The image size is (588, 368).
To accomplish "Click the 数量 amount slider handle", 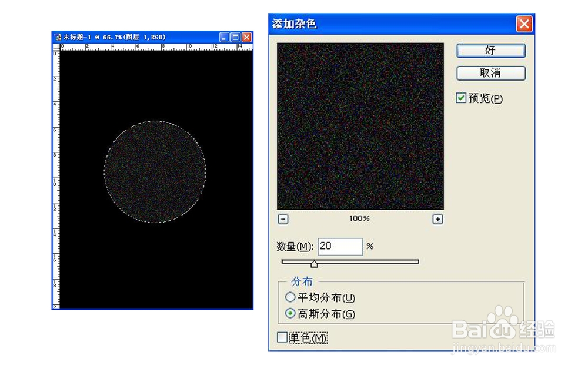I will point(314,264).
